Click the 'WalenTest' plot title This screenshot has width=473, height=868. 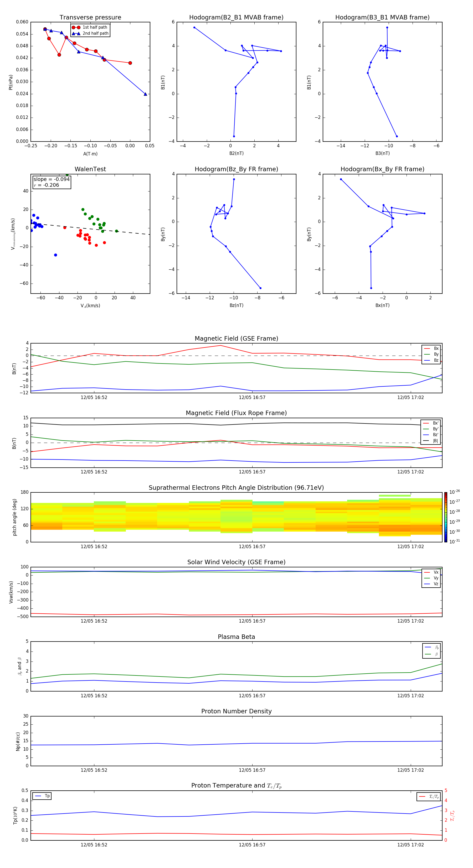click(x=90, y=169)
